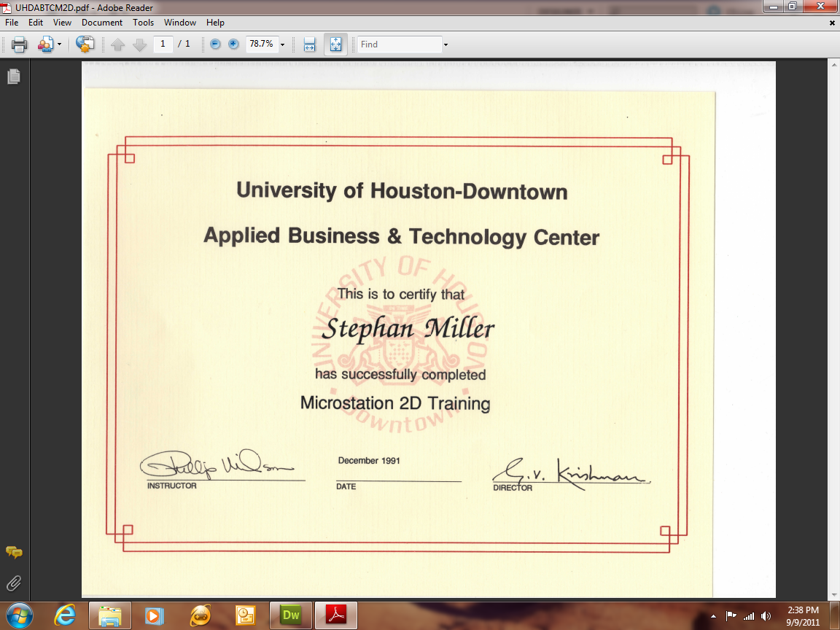Open Windows Explorer from taskbar

pyautogui.click(x=110, y=615)
